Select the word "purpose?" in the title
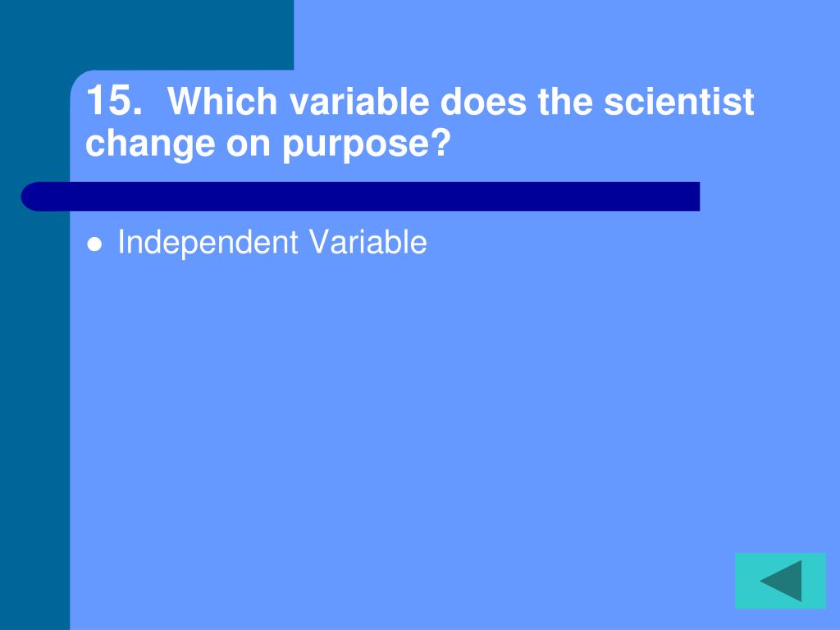The width and height of the screenshot is (840, 630). pyautogui.click(x=367, y=144)
